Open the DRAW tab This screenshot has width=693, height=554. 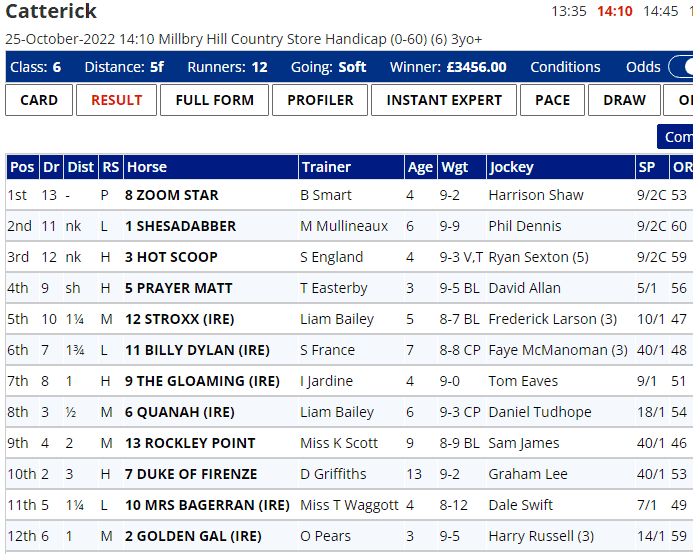[x=624, y=100]
